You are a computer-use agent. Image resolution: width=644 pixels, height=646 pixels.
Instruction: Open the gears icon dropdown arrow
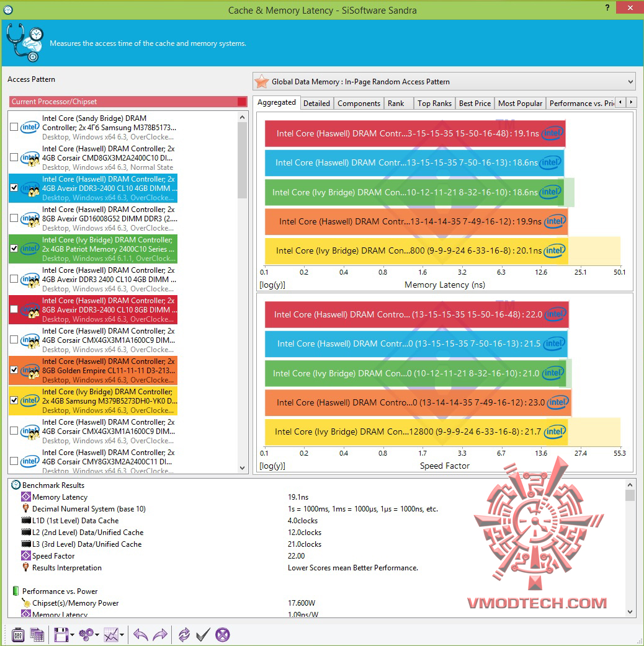pos(97,635)
